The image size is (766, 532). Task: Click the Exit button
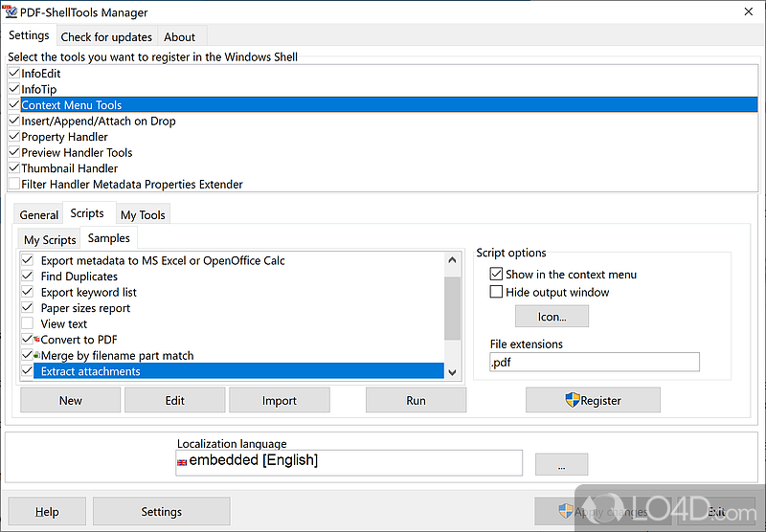pos(716,512)
